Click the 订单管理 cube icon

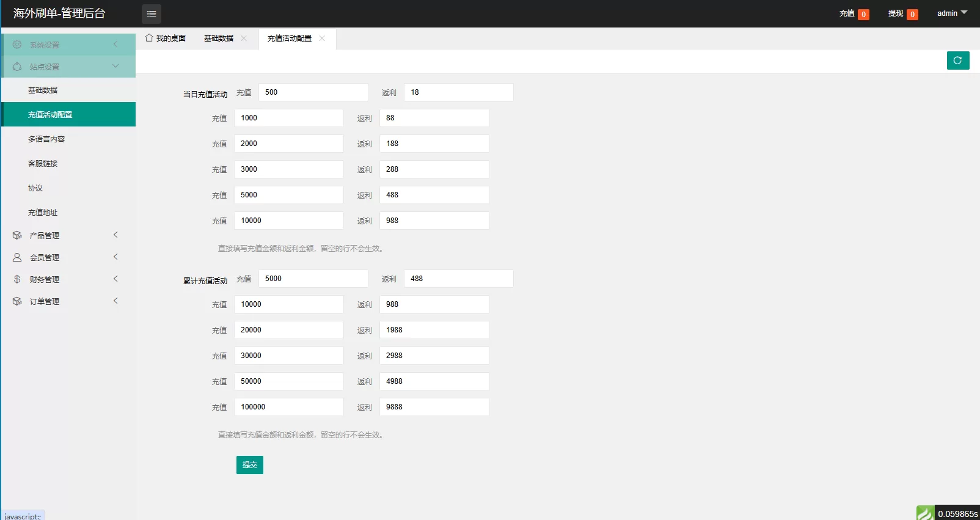17,301
